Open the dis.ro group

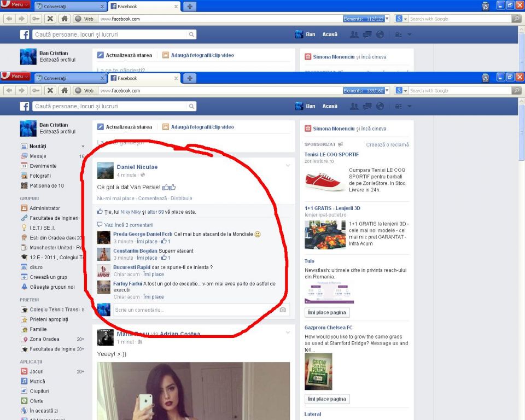click(36, 267)
